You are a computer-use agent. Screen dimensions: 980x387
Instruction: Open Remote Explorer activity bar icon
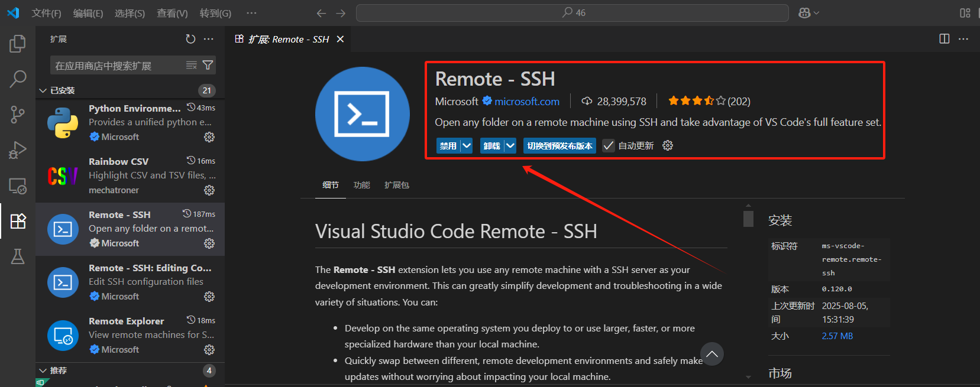18,186
